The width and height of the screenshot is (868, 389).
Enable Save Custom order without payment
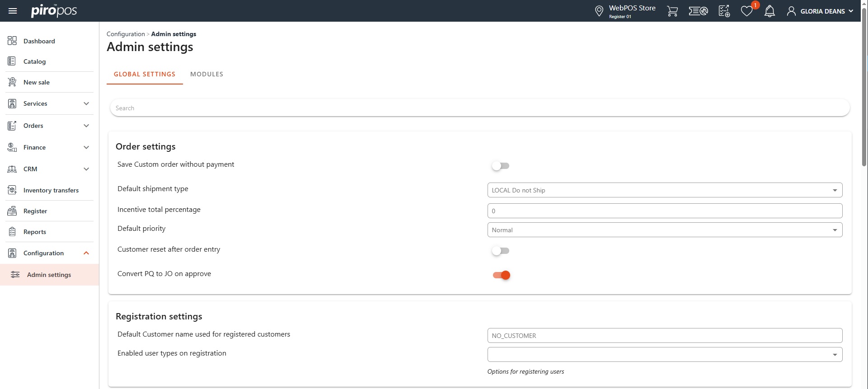click(501, 166)
